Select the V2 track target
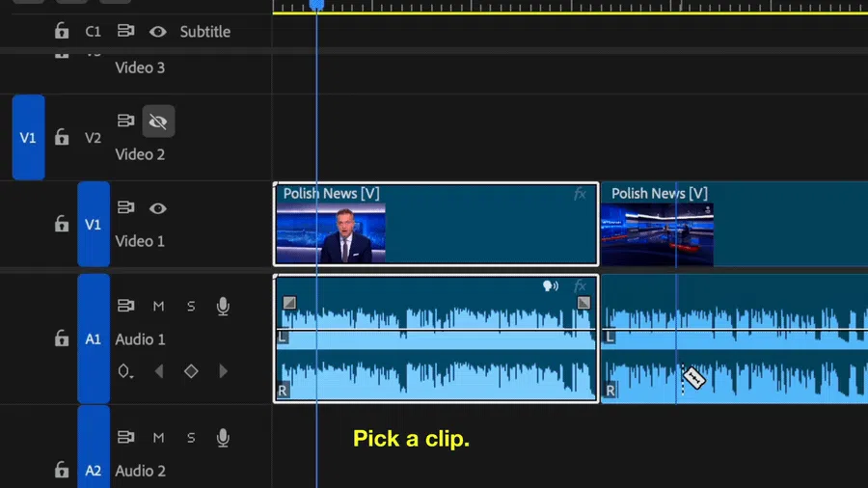The width and height of the screenshot is (868, 488). [x=93, y=138]
